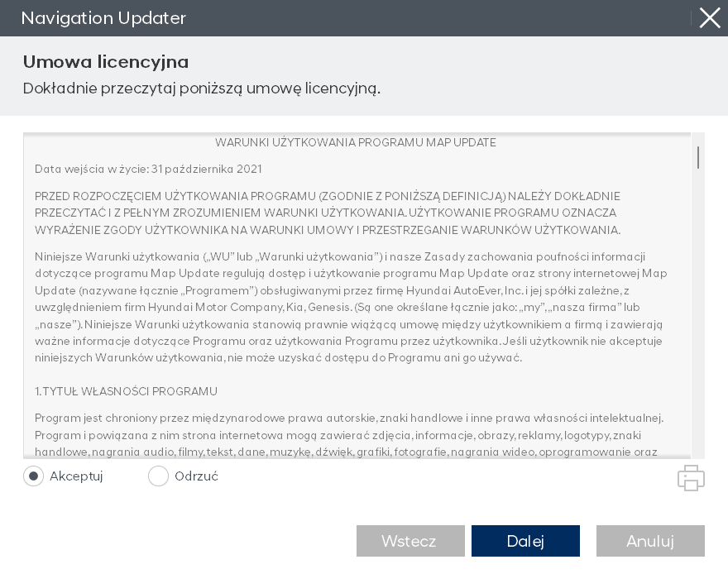
Task: Click the '1. TYTUŁ WŁASNOŚCI PROGRAMU' section heading
Action: point(126,391)
